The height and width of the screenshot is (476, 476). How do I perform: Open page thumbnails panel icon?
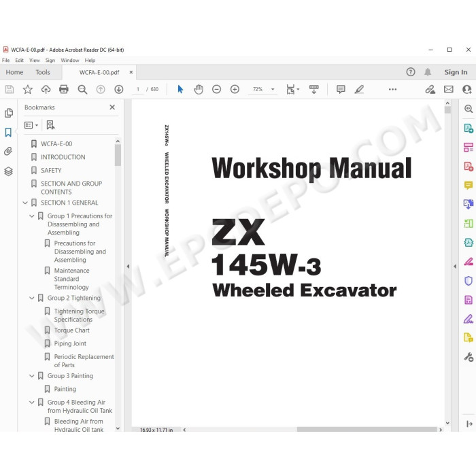click(x=9, y=113)
